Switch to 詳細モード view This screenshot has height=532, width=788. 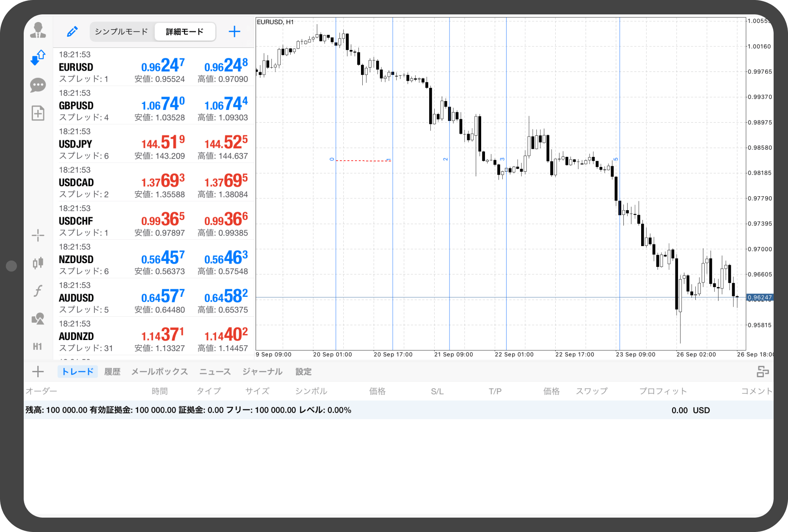pyautogui.click(x=185, y=32)
